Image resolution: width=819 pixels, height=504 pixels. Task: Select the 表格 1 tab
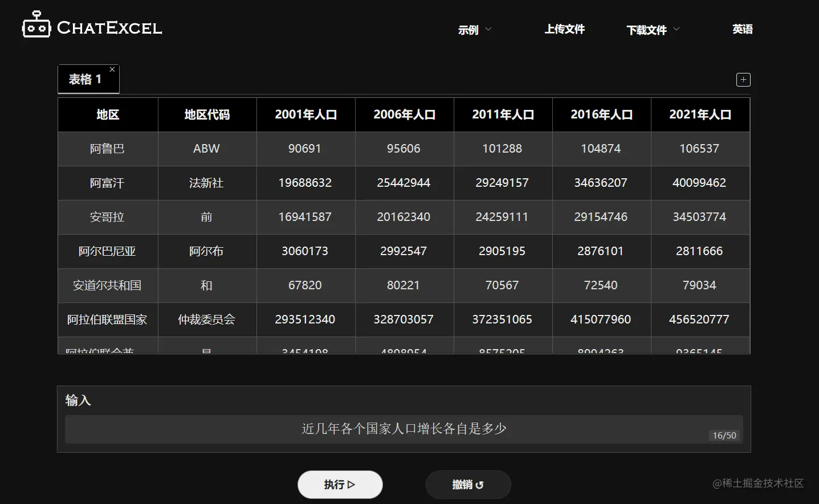click(88, 79)
